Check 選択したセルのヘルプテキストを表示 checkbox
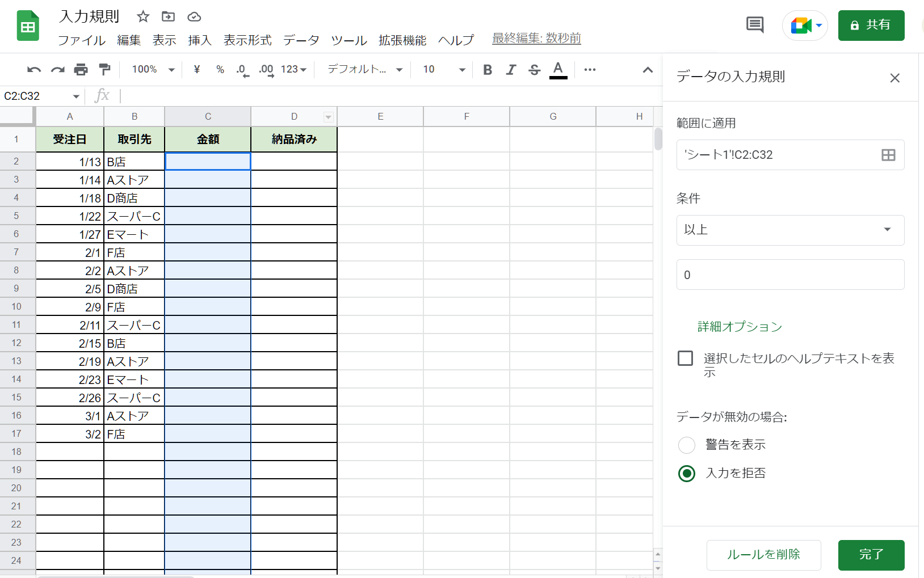924x578 pixels. click(x=686, y=358)
